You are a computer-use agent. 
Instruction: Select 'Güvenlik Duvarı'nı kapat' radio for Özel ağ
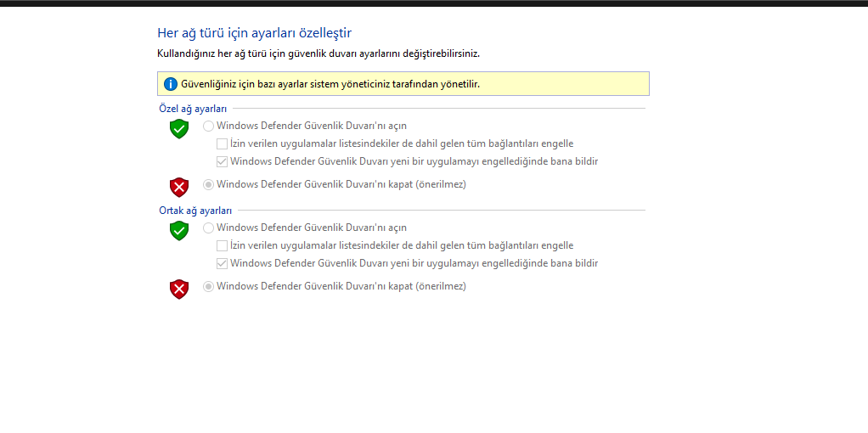(208, 185)
